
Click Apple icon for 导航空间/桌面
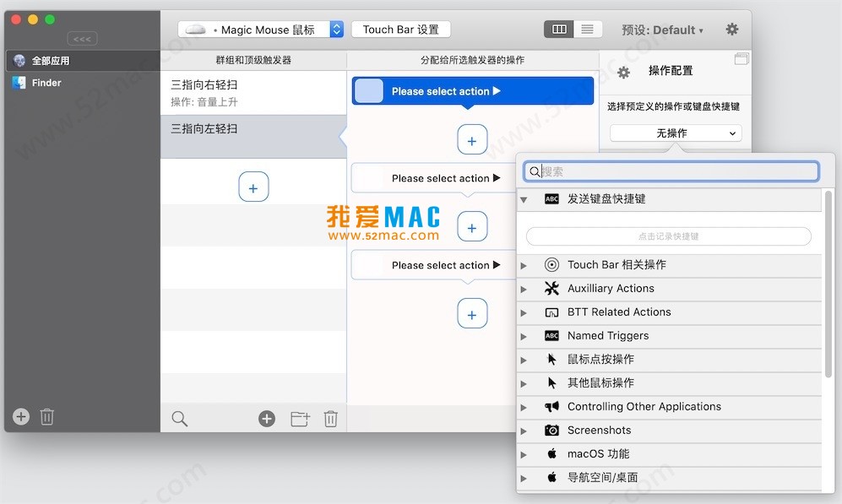(x=551, y=477)
